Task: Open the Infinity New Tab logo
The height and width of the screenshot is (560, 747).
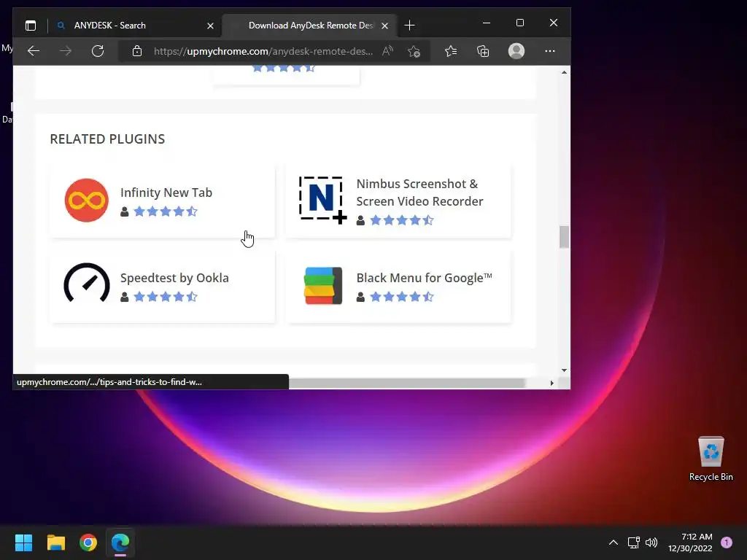Action: (x=86, y=201)
